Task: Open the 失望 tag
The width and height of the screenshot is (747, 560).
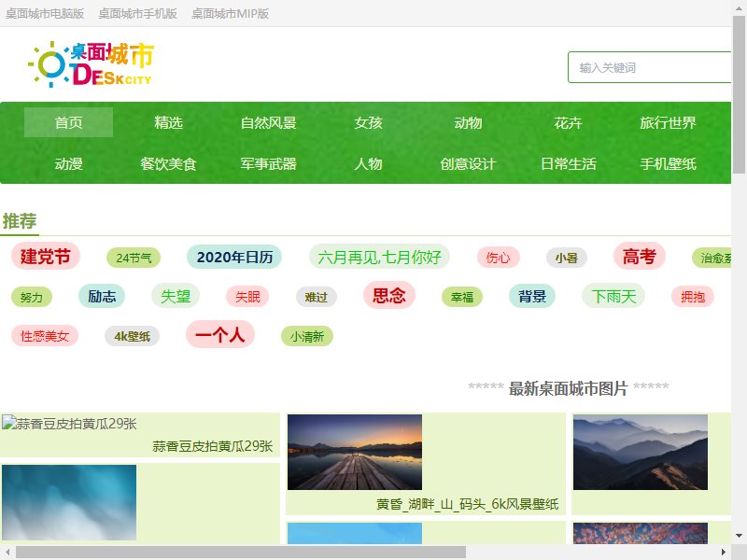Action: tap(176, 296)
